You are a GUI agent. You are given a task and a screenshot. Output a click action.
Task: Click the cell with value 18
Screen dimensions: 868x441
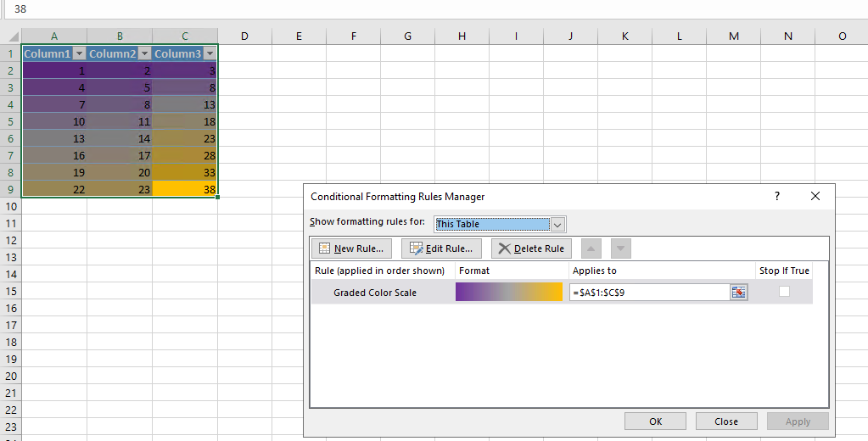point(185,122)
